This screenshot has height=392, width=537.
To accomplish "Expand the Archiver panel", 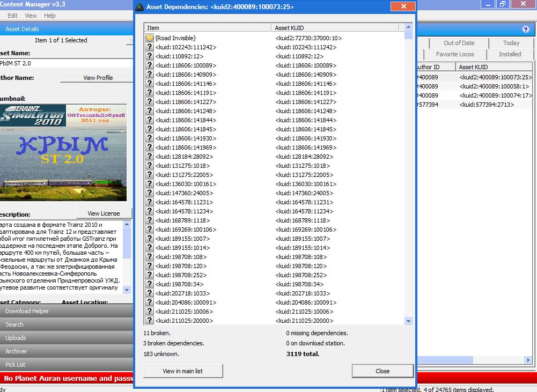I will point(67,351).
